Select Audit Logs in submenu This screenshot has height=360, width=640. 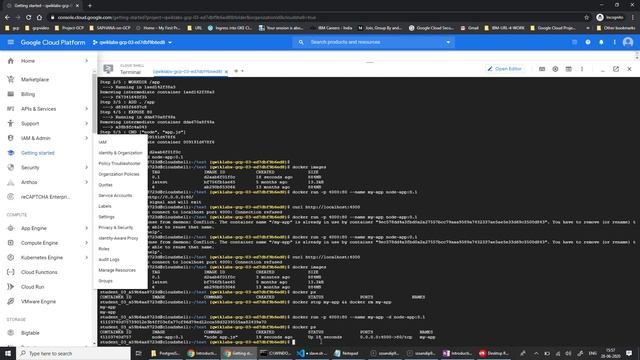109,260
